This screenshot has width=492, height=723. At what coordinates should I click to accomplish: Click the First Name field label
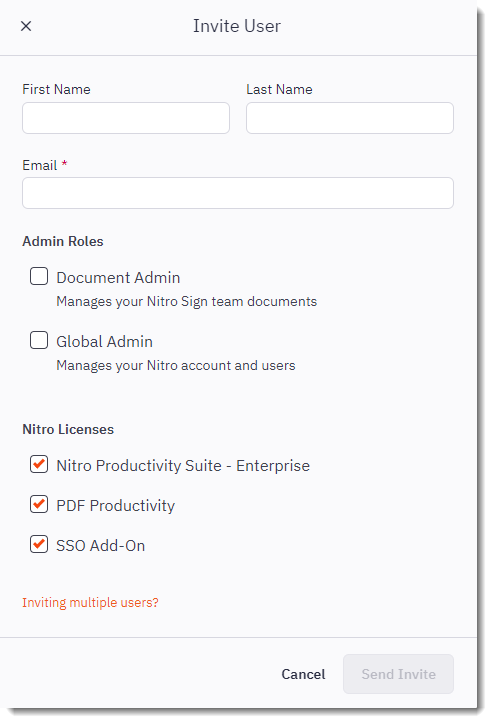[56, 89]
